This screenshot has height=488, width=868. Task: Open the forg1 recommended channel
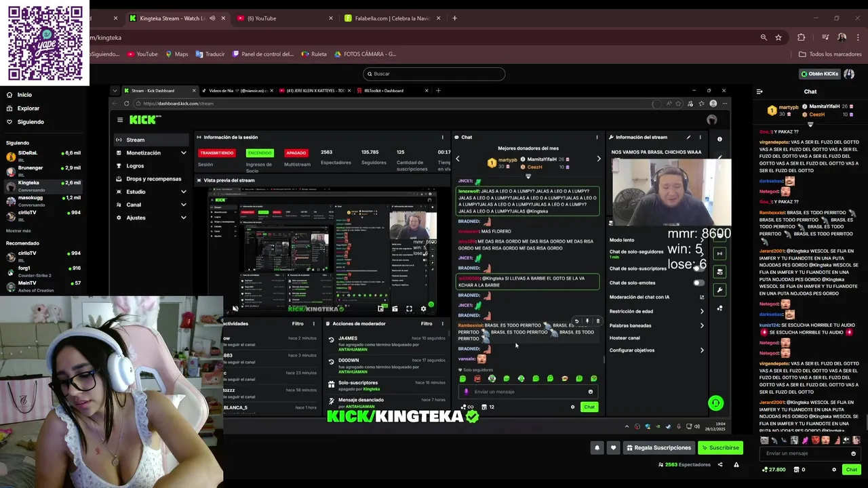[x=43, y=271]
